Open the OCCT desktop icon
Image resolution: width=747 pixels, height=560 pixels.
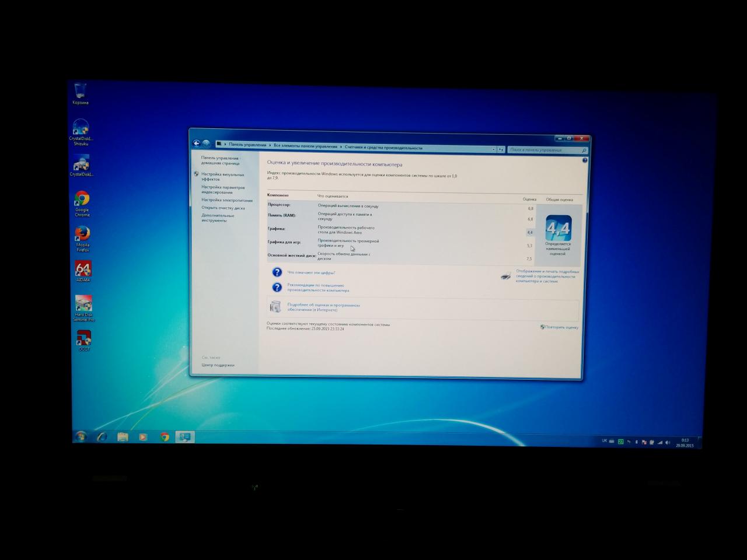point(84,338)
